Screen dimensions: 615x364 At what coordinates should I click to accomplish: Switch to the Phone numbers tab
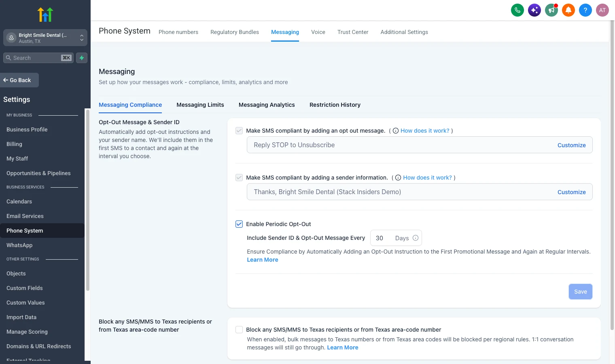[178, 32]
